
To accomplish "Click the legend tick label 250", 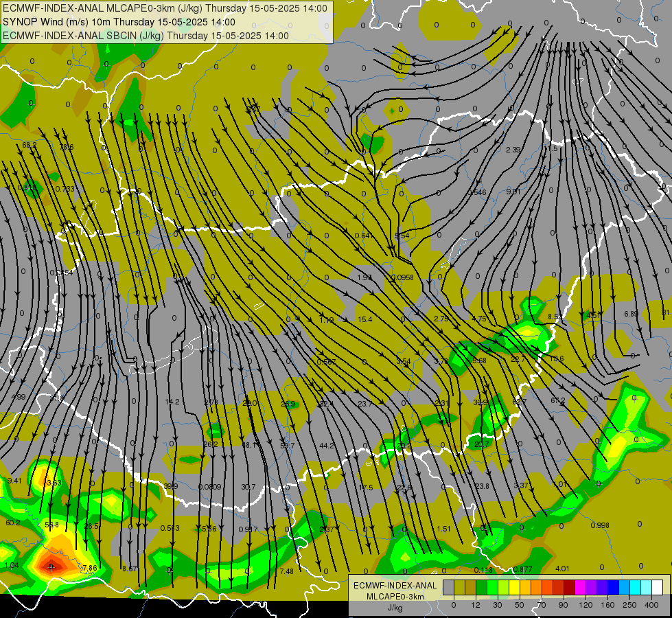I will click(629, 605).
